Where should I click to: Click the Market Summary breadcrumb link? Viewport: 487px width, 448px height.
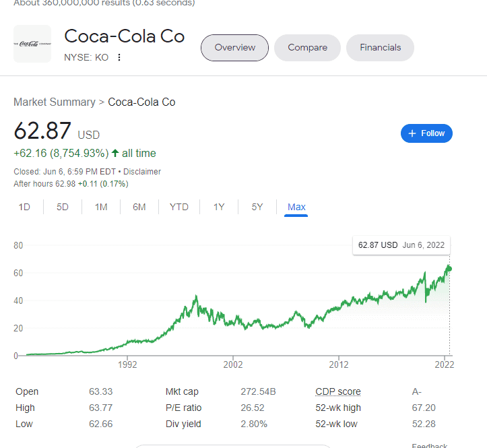tap(55, 102)
